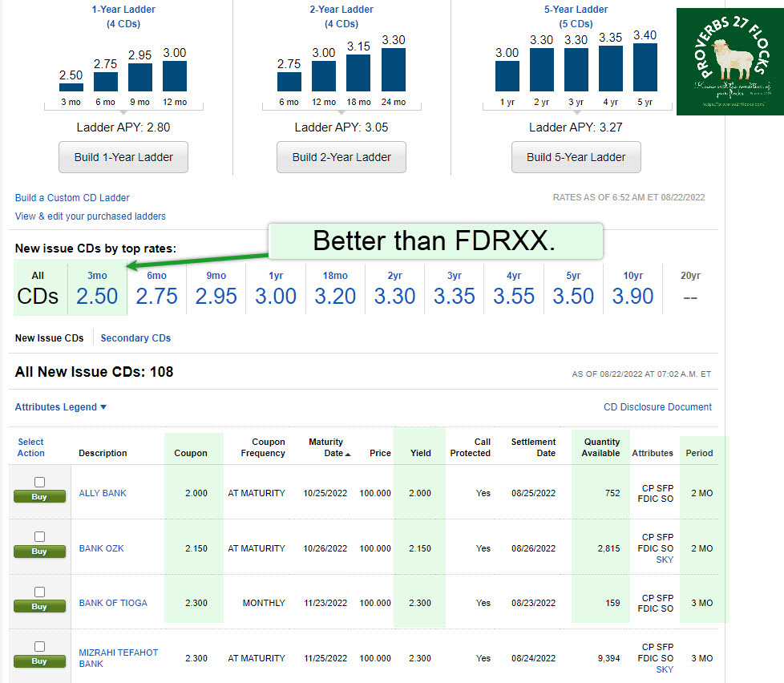Screen dimensions: 784x683
Task: Click Build 5-Year Ladder button
Action: pyautogui.click(x=576, y=157)
